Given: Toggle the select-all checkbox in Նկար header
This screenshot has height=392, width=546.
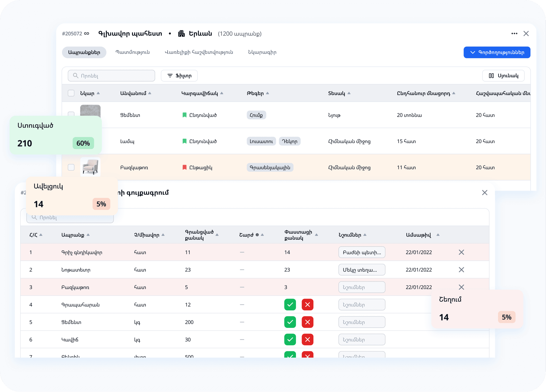Looking at the screenshot, I should point(71,93).
